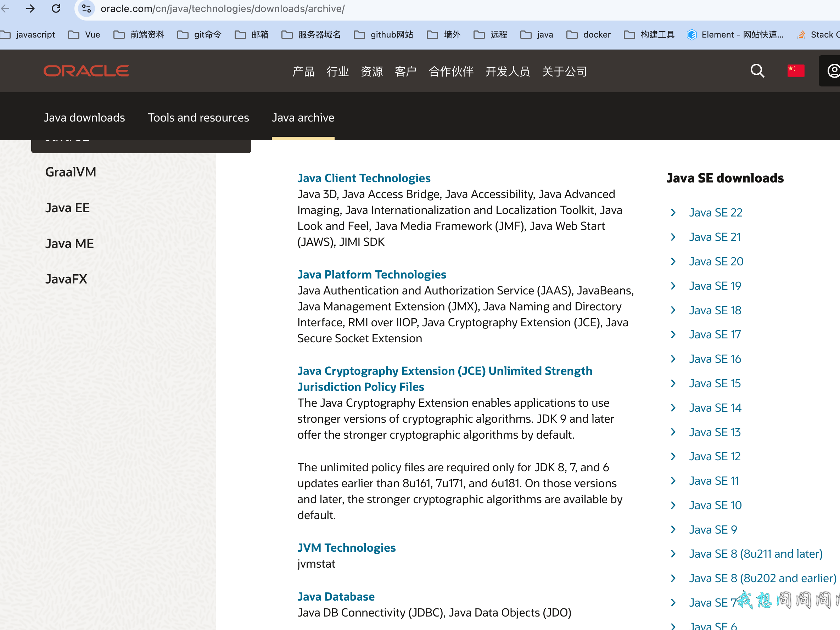
Task: Open the Java Client Technologies link
Action: (x=364, y=178)
